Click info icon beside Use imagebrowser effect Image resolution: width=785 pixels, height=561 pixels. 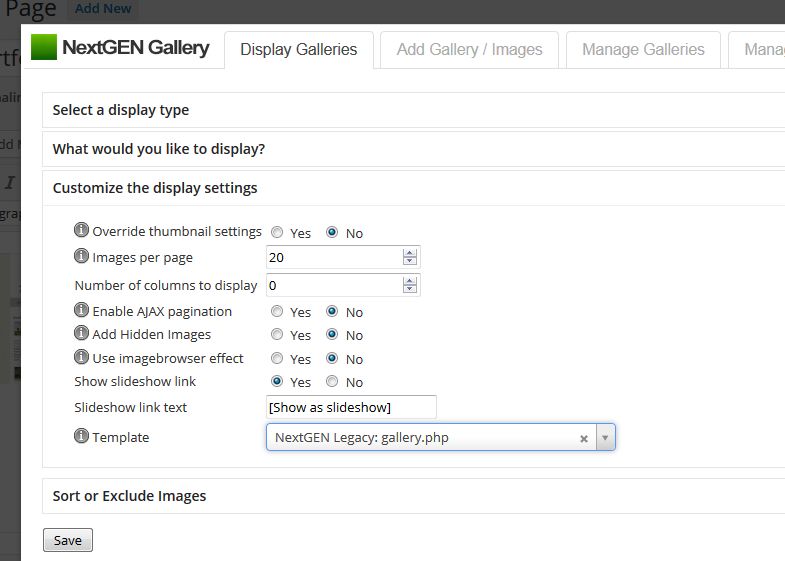point(81,357)
